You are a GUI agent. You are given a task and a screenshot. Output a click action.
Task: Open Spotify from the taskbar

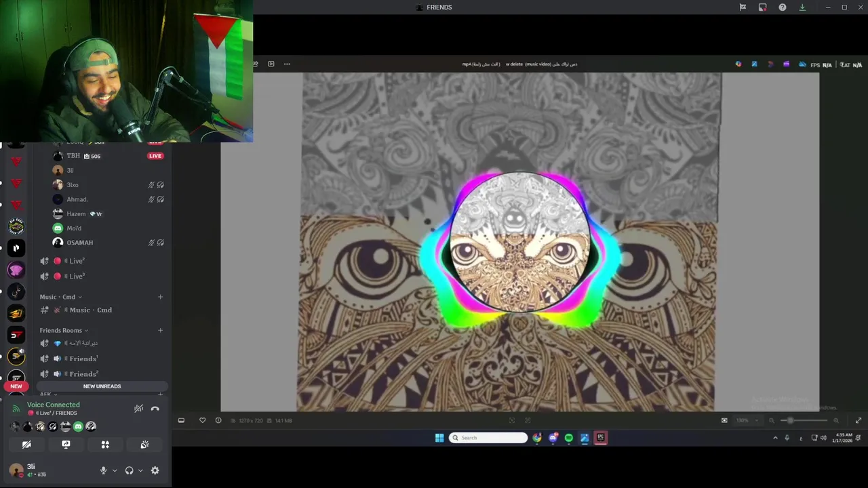coord(568,438)
